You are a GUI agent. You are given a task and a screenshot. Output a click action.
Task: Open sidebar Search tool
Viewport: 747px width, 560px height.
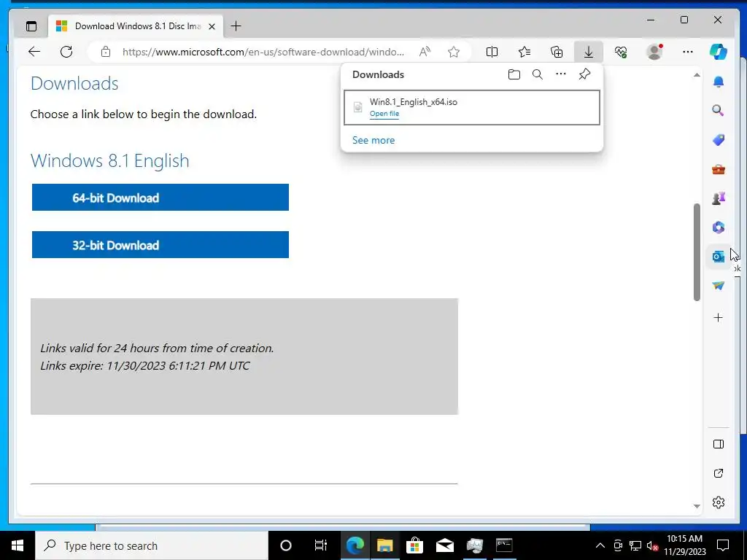click(719, 111)
